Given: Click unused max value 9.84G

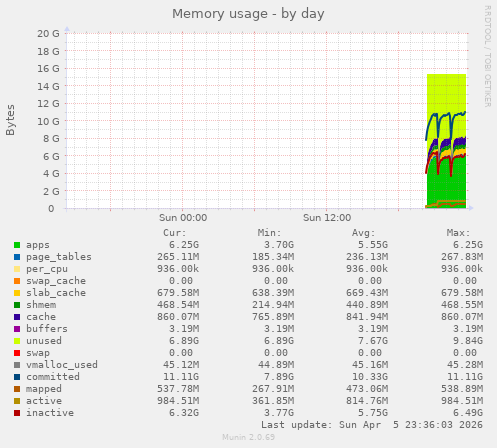Looking at the screenshot, I should 467,341.
